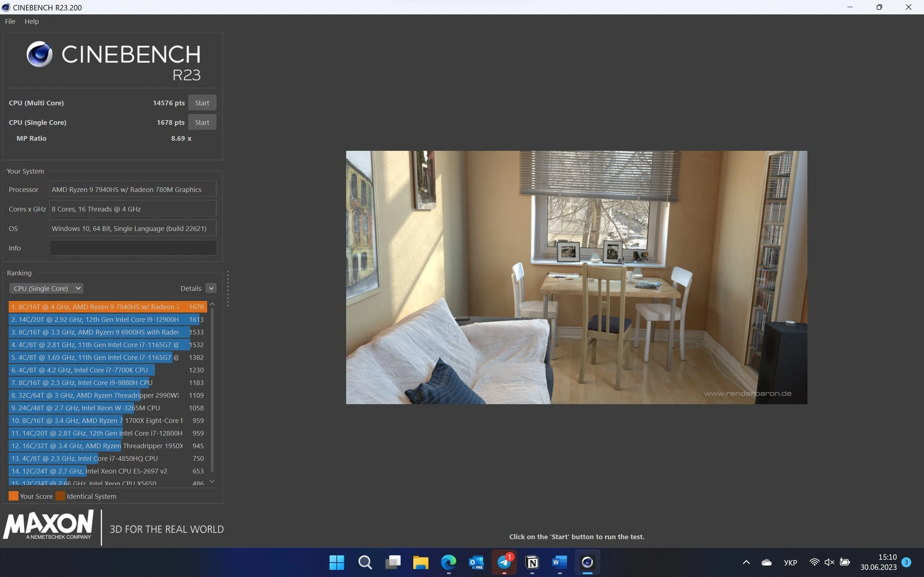Select the Xeon W-3265M ranking row
The image size is (924, 577).
point(108,408)
